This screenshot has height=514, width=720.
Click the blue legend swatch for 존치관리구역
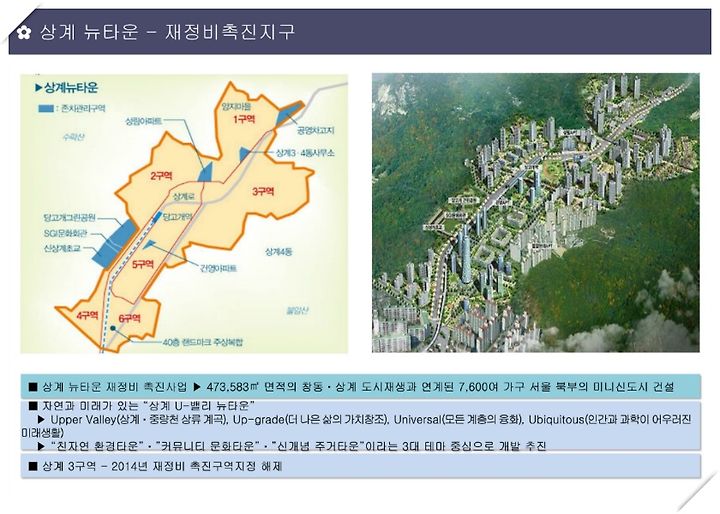click(x=45, y=108)
